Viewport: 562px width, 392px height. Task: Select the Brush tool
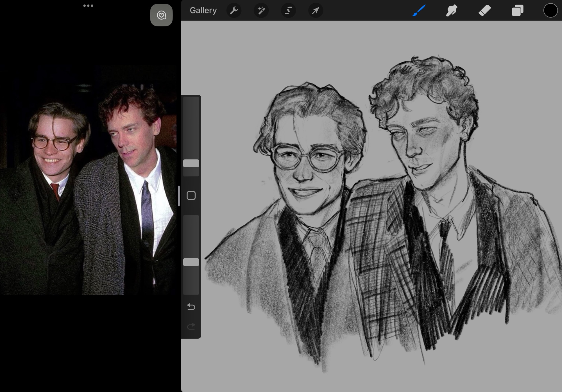419,11
